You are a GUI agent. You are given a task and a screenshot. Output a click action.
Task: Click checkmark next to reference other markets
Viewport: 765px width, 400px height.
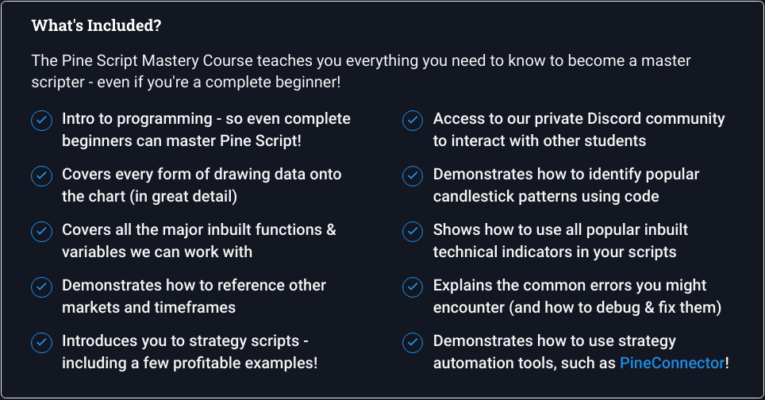tap(42, 287)
